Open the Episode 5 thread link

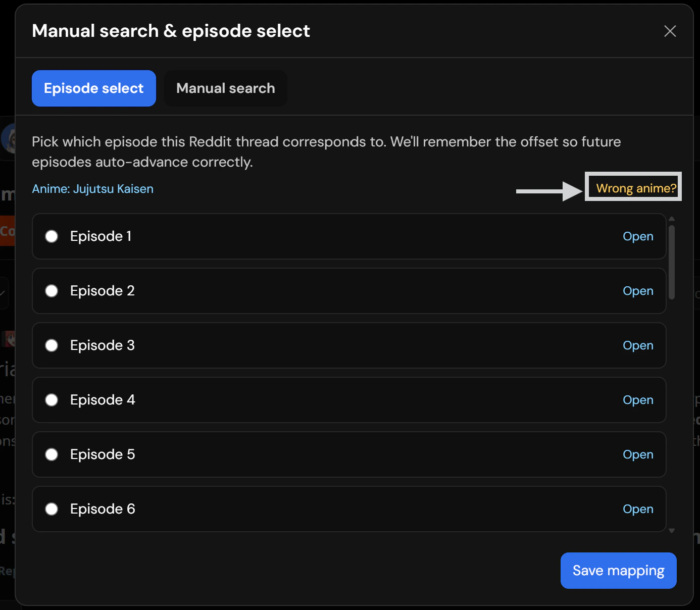click(x=638, y=454)
